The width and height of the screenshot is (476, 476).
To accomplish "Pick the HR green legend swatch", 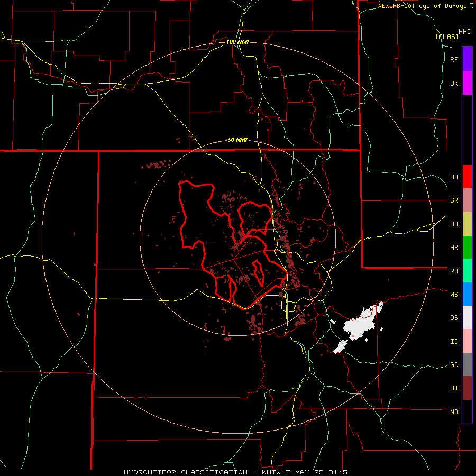I will [x=467, y=248].
